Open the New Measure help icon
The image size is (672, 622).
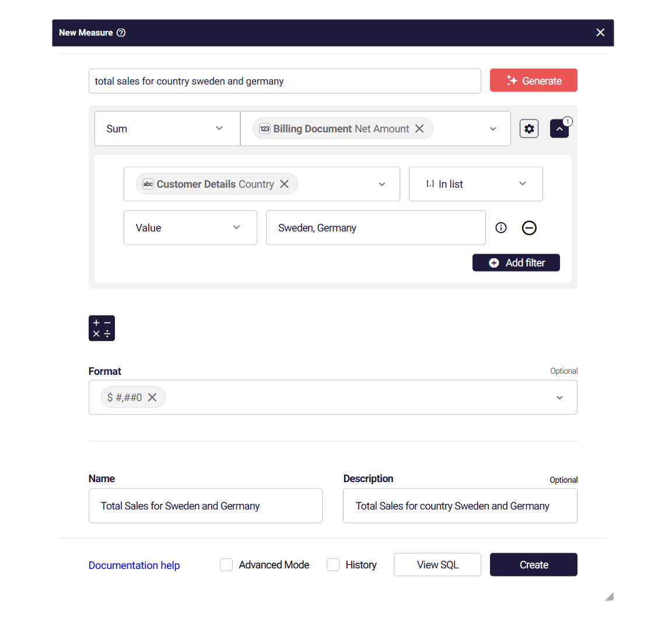click(x=121, y=33)
